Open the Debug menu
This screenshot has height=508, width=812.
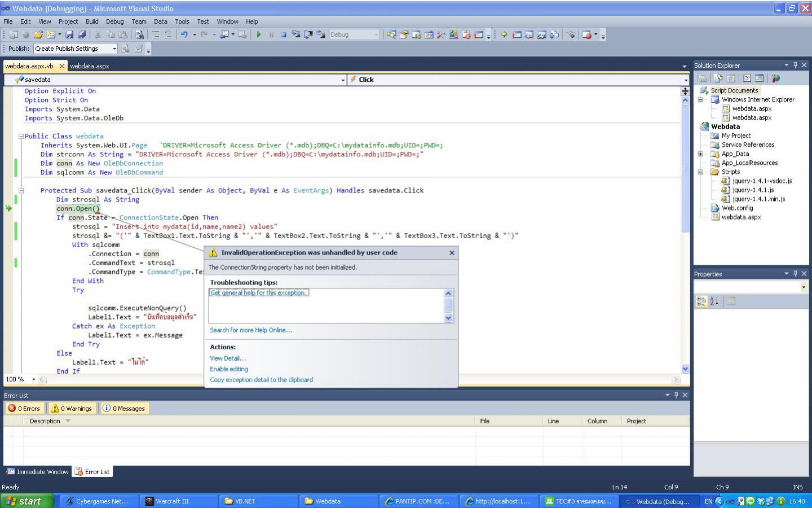point(114,21)
